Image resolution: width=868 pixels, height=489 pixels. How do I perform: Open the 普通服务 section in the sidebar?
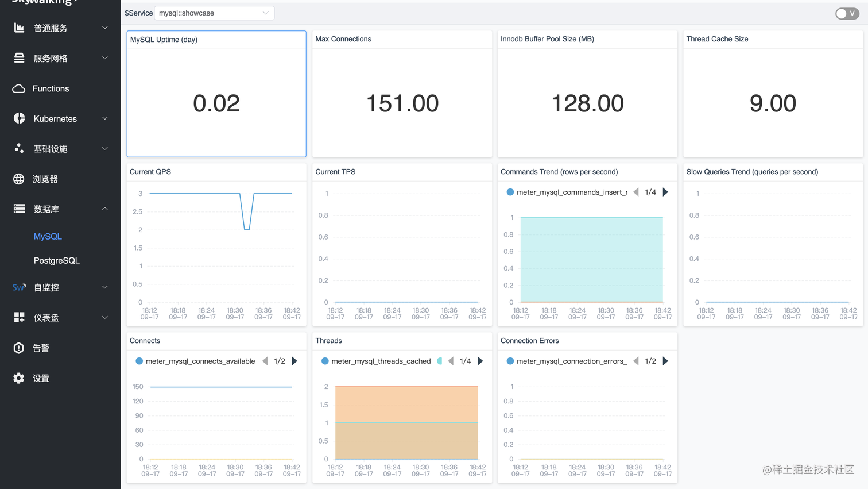(51, 28)
